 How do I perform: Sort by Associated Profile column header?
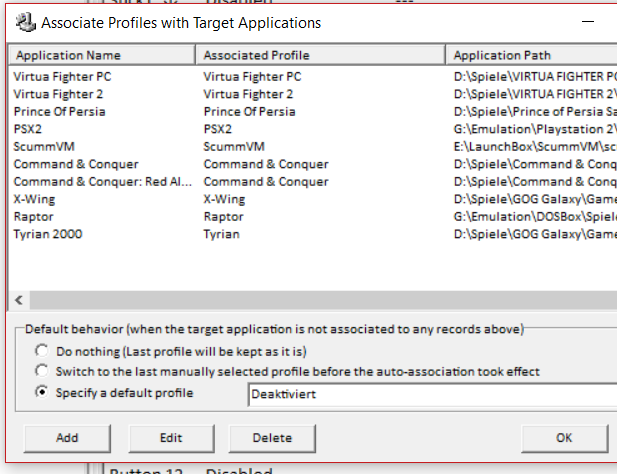[x=320, y=55]
